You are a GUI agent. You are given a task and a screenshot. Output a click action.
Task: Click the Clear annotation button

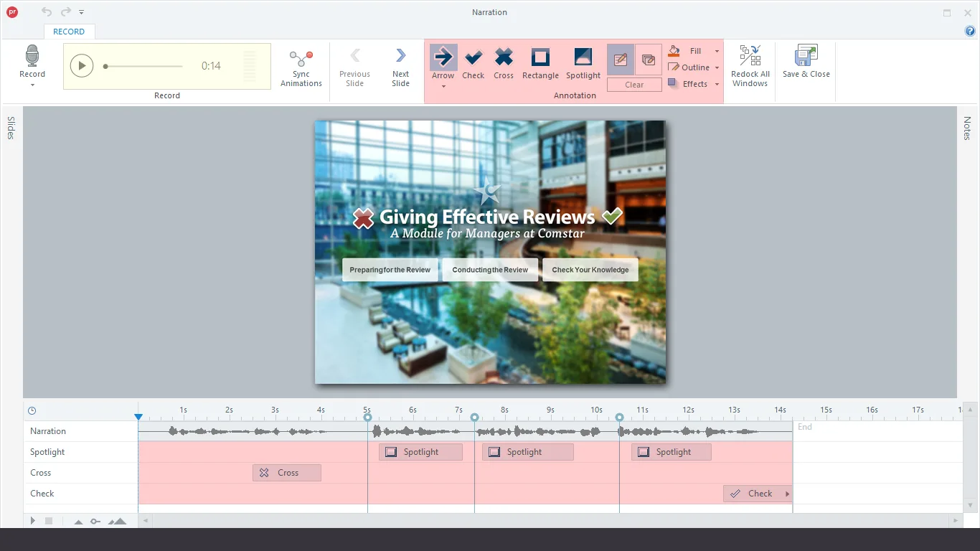click(634, 85)
